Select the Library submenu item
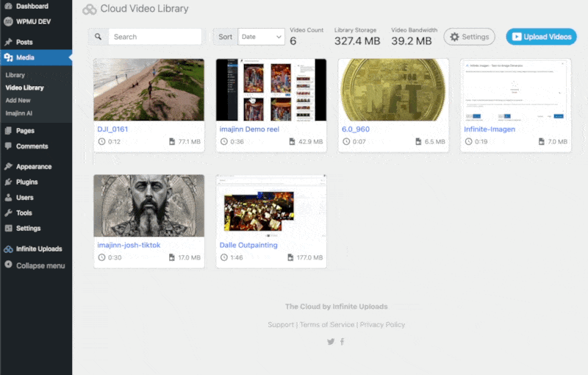Image resolution: width=588 pixels, height=375 pixels. coord(15,75)
